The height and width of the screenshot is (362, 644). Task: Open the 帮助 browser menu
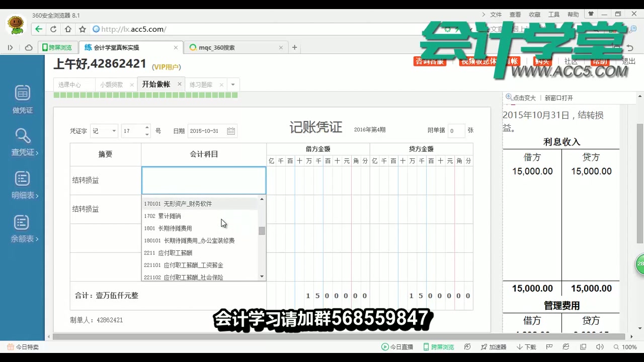pos(573,15)
